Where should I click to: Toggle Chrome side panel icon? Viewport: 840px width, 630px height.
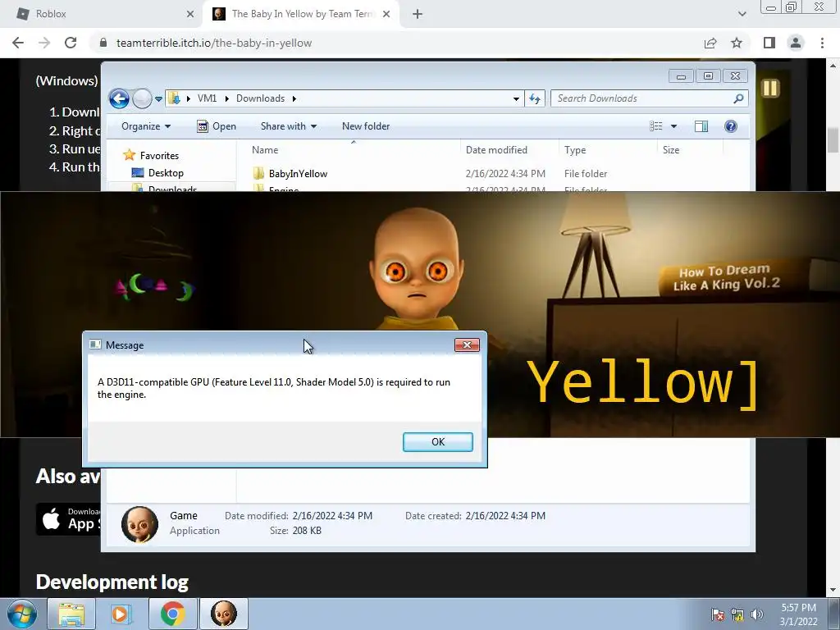[x=769, y=43]
